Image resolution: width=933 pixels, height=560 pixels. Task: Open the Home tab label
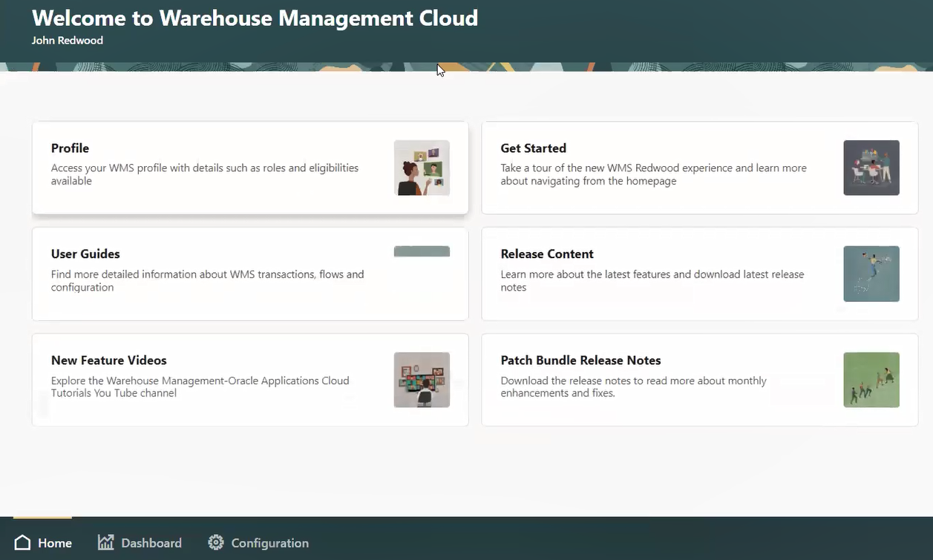point(55,543)
